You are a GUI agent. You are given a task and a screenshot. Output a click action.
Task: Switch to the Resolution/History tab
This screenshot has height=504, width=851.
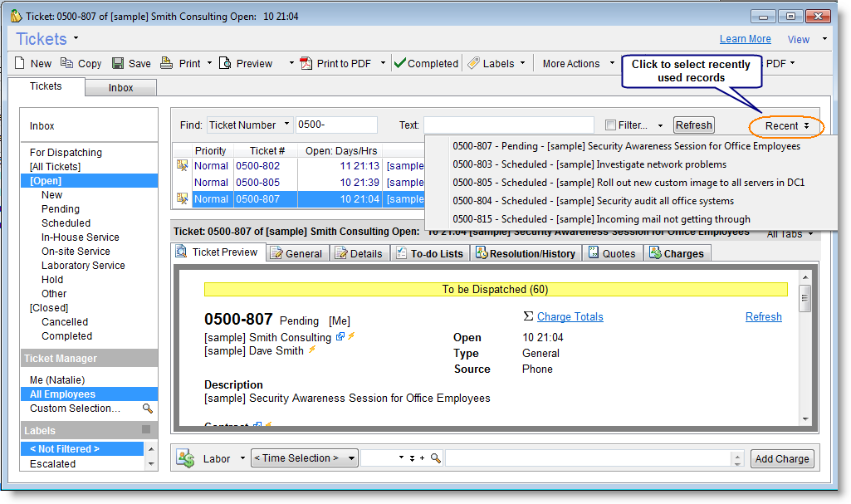(526, 253)
